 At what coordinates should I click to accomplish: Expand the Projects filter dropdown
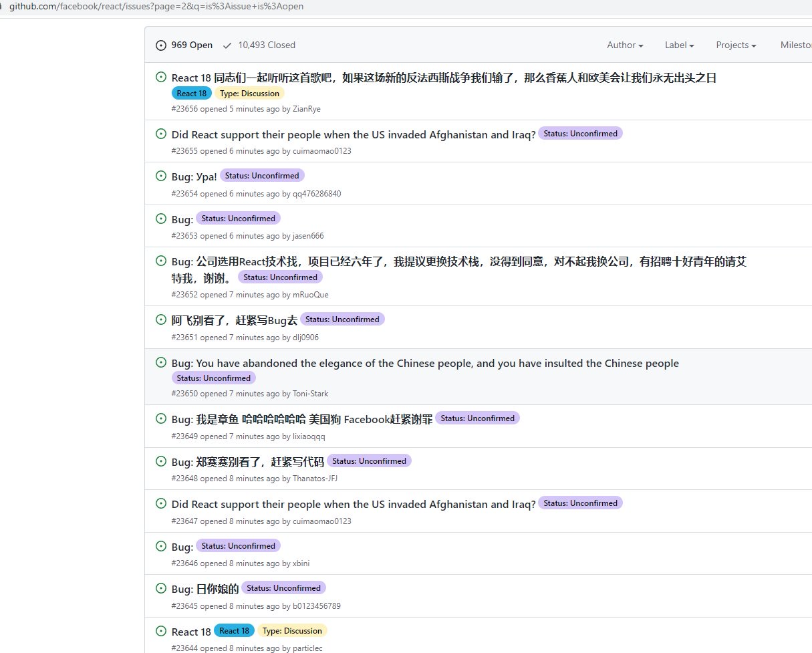pyautogui.click(x=736, y=45)
